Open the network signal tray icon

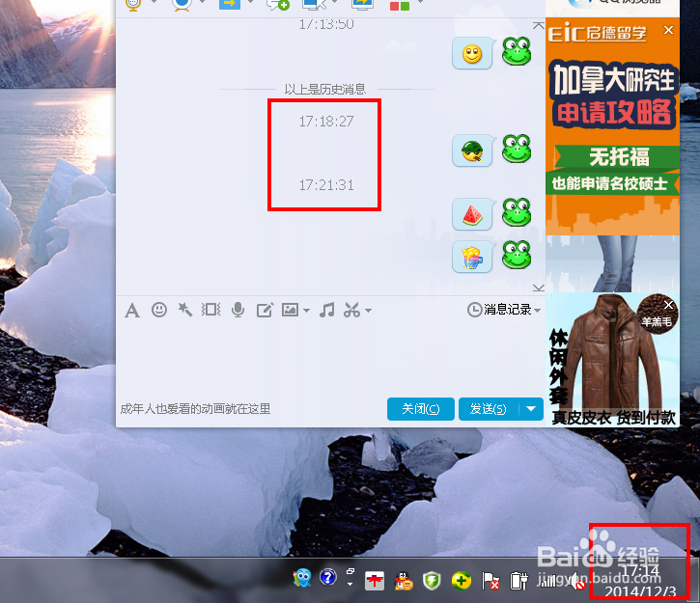[x=548, y=581]
